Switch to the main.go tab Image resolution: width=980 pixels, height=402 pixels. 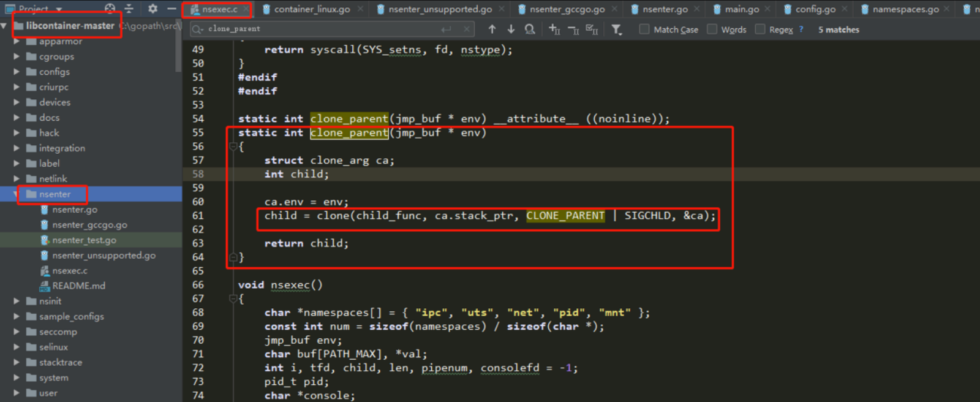[x=741, y=9]
